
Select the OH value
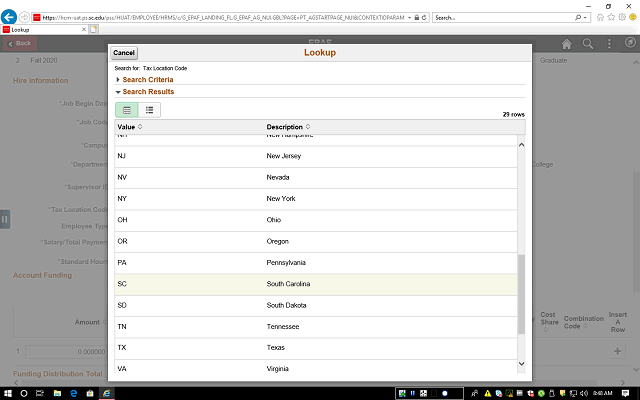click(122, 220)
